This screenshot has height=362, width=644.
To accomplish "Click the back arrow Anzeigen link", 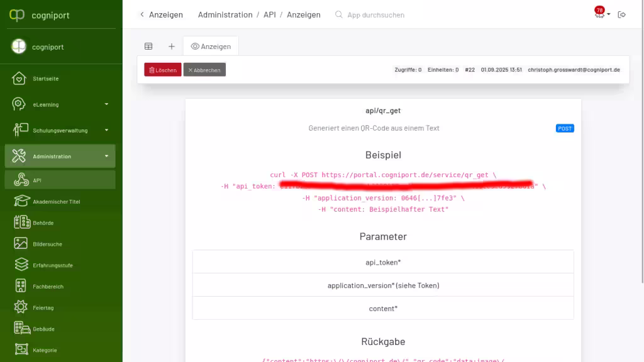I will click(x=162, y=14).
